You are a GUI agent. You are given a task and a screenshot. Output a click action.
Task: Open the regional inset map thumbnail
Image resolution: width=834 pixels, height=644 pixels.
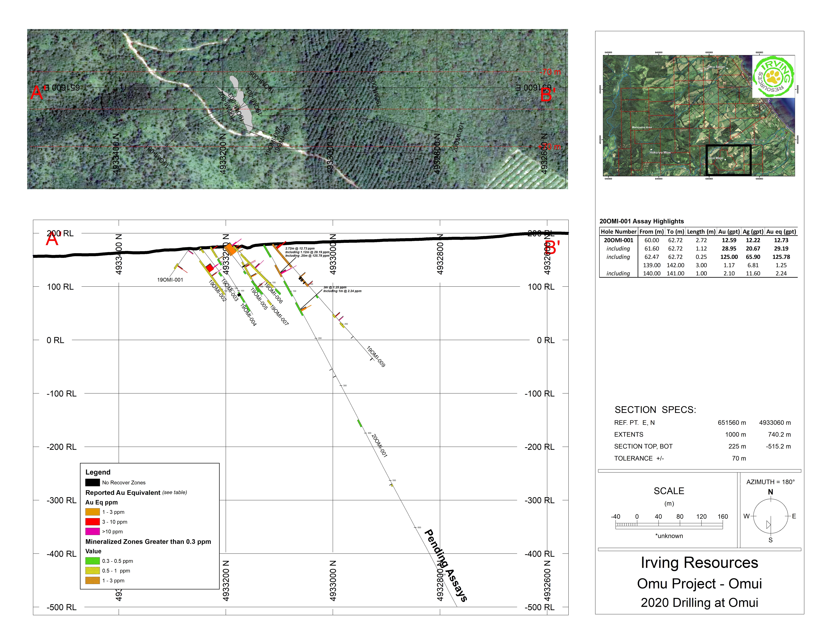coord(699,116)
